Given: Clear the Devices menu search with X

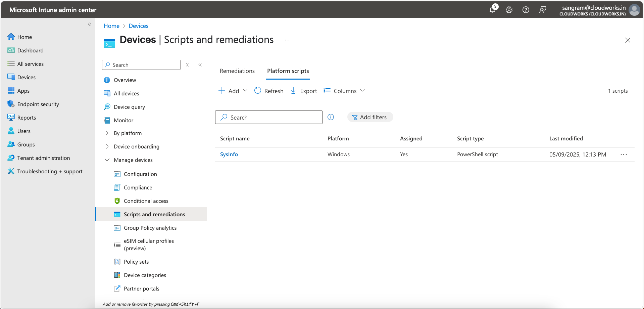Looking at the screenshot, I should (187, 65).
